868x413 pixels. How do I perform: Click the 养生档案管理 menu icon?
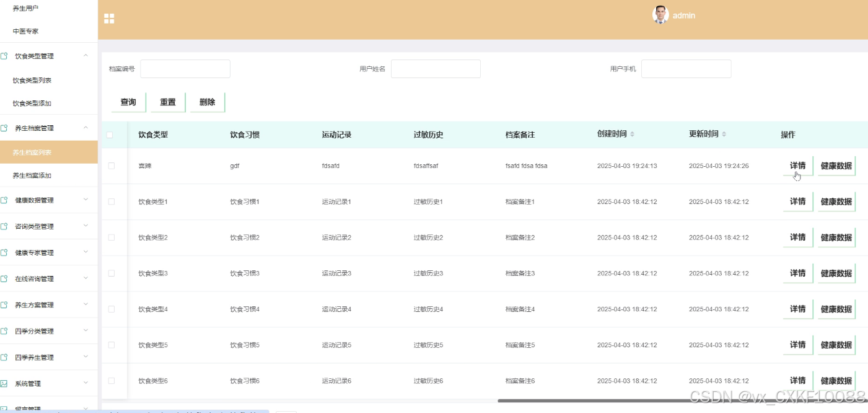point(4,128)
